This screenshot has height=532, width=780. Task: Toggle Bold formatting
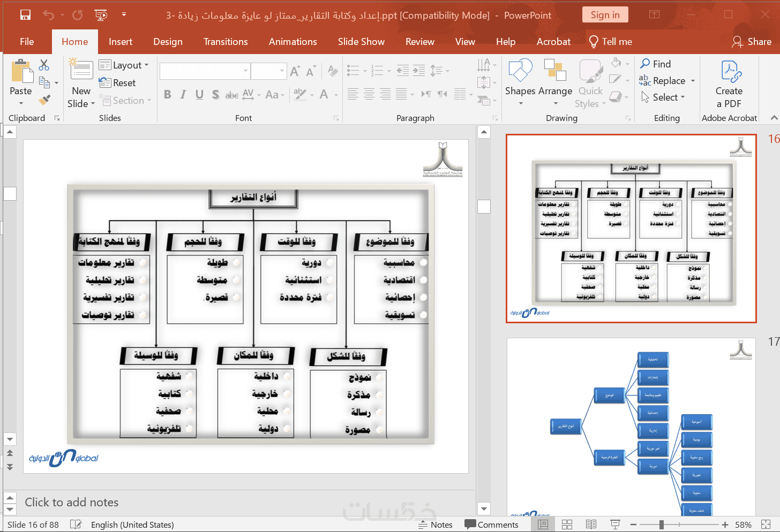(x=168, y=95)
